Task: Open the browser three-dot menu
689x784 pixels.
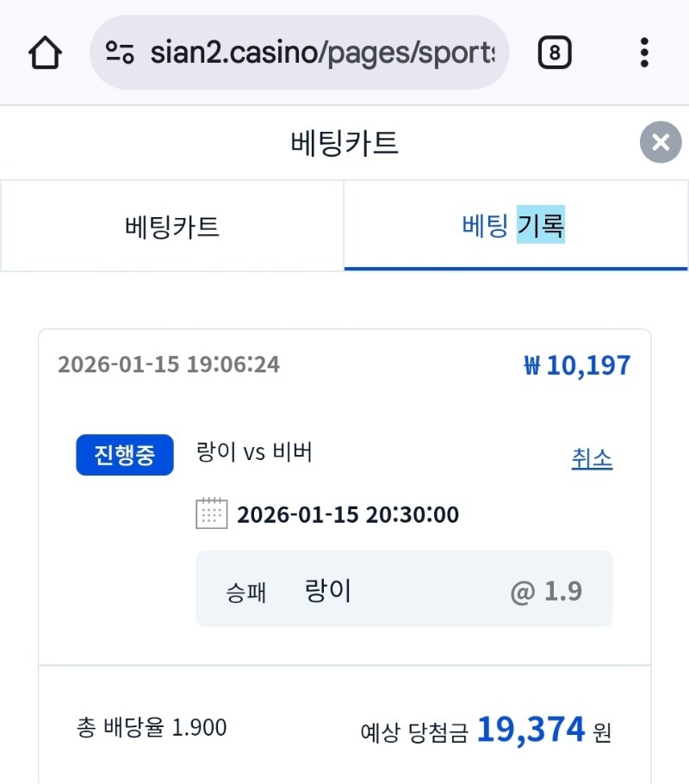Action: (644, 53)
